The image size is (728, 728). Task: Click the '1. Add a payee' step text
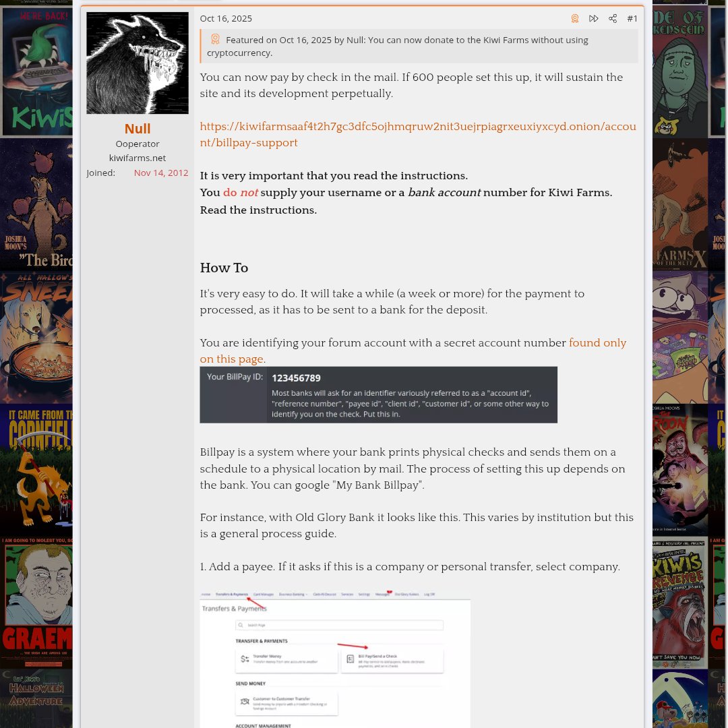410,567
